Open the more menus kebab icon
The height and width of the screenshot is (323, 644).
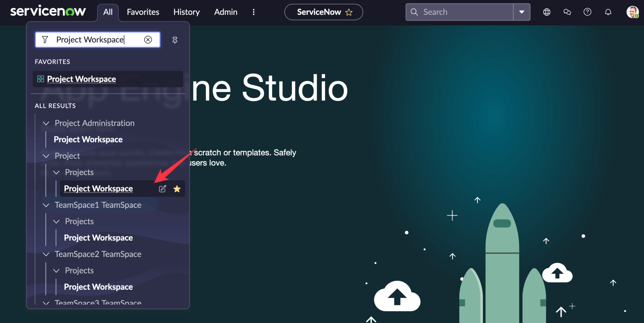coord(254,12)
